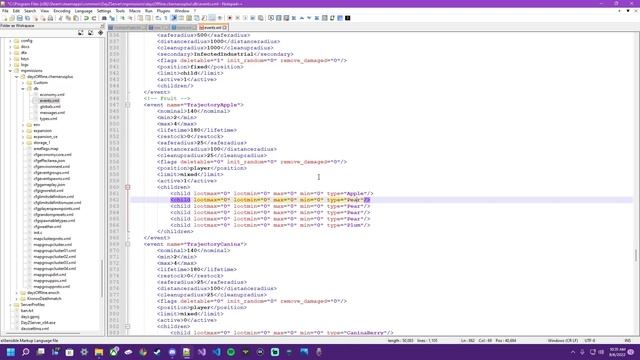Collapse the db folder
640x360 pixels.
point(23,89)
